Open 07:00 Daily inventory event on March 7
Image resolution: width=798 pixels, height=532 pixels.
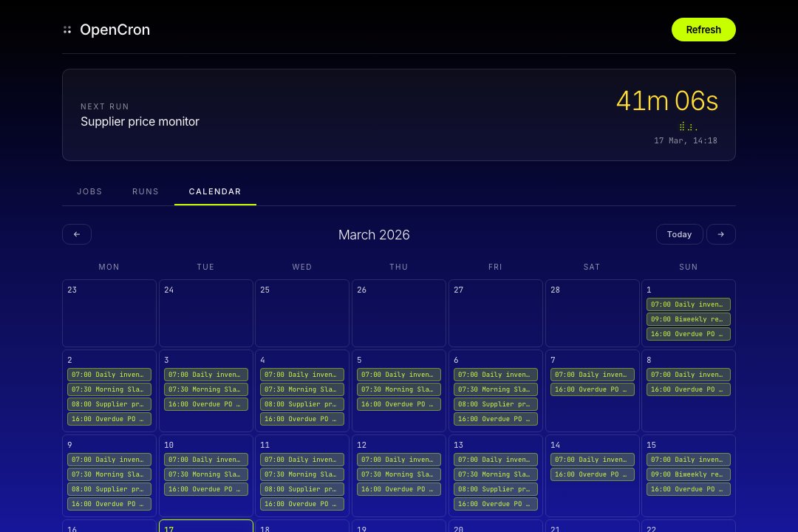coord(593,375)
